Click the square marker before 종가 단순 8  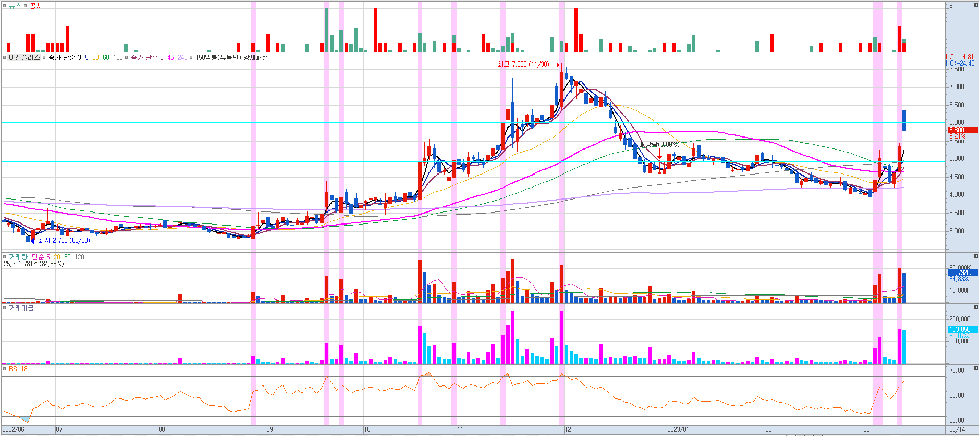pyautogui.click(x=127, y=57)
